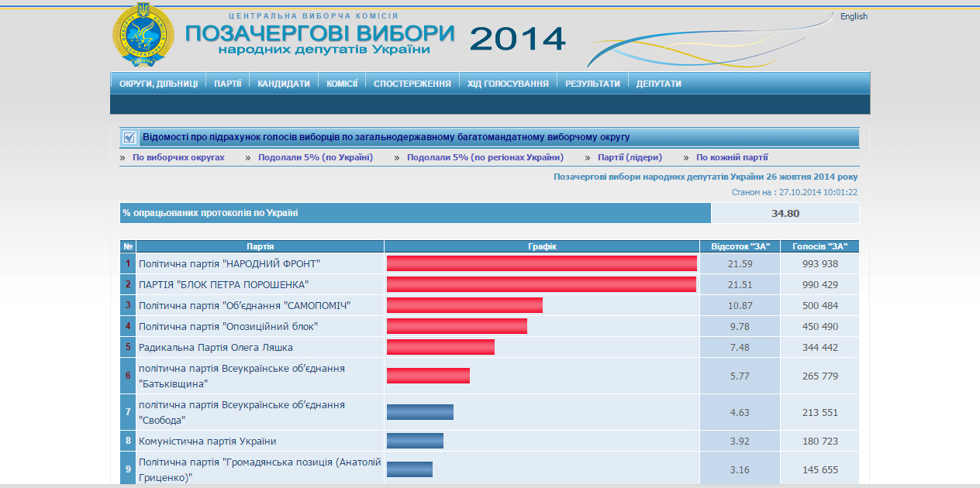This screenshot has height=488, width=980.
Task: Open the ДЕПУТАТИ menu item
Action: [x=659, y=84]
